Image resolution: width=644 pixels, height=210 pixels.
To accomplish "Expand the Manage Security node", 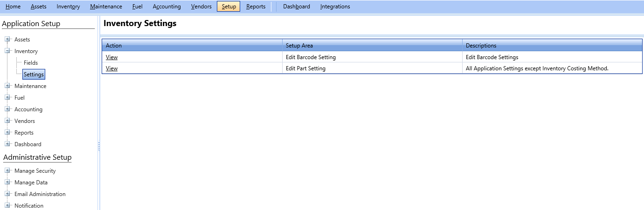I will pos(7,171).
